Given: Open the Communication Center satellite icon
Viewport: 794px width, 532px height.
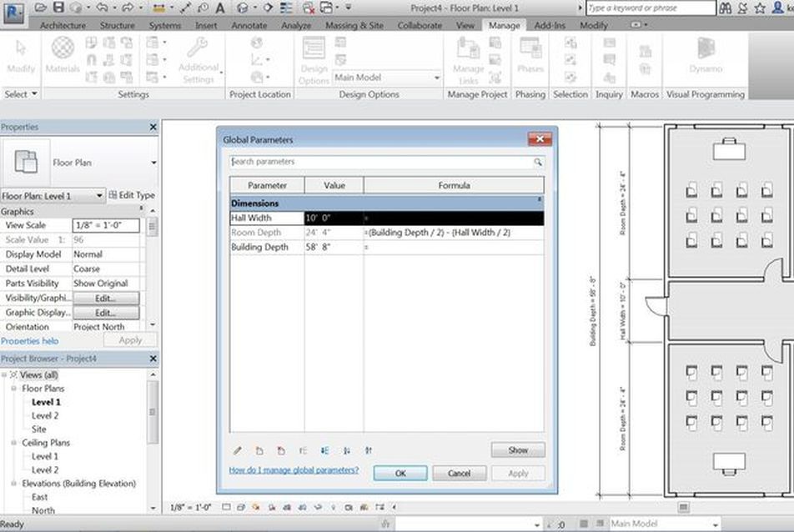Looking at the screenshot, I should 742,8.
